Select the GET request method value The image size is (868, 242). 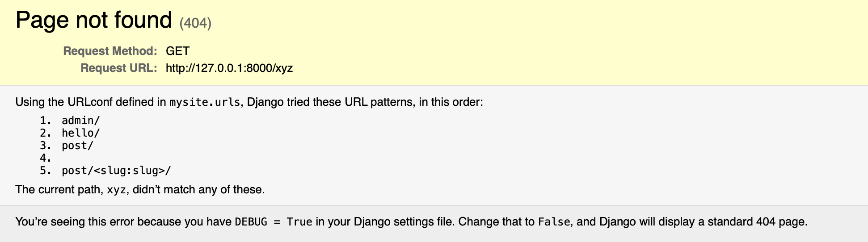pos(177,51)
